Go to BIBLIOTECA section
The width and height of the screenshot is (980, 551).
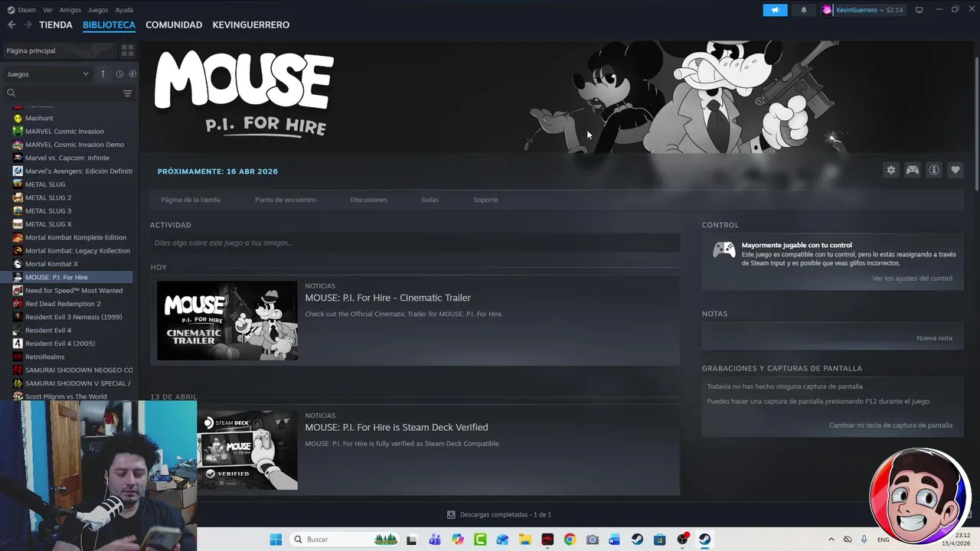coord(109,24)
